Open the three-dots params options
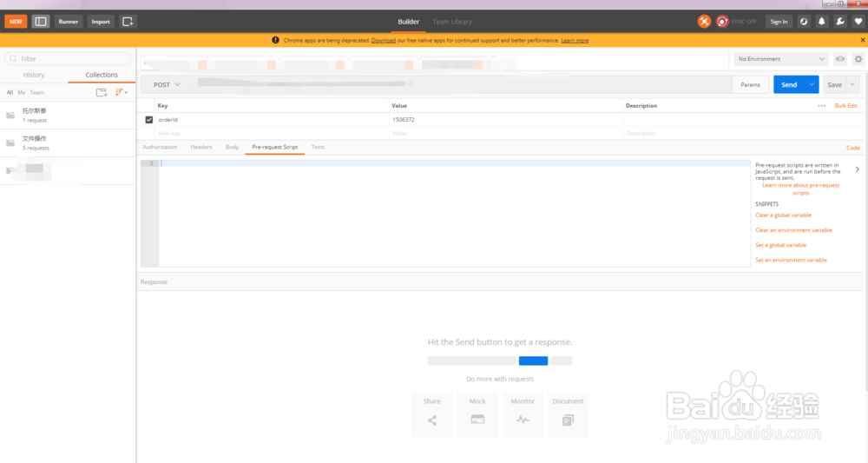868x463 pixels. point(821,106)
